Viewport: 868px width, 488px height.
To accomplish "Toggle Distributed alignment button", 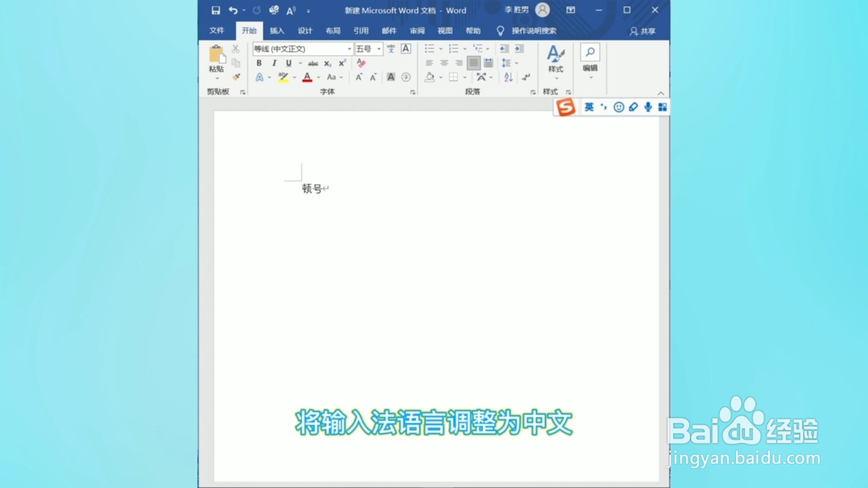I will [488, 63].
